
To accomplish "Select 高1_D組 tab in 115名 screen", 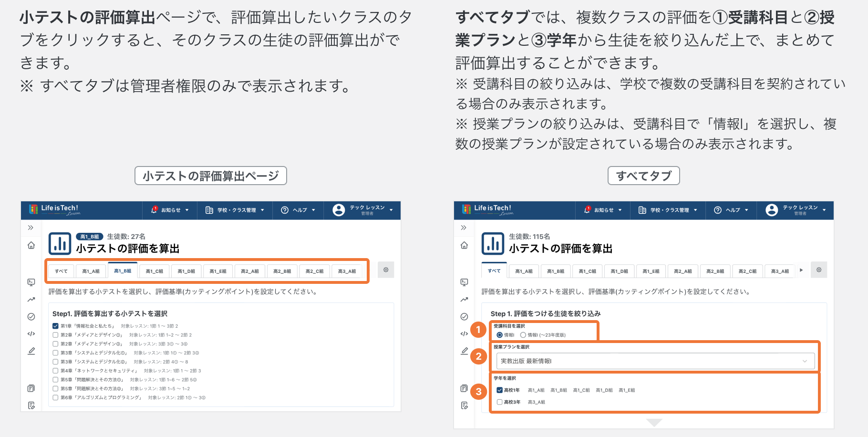I will tap(620, 271).
